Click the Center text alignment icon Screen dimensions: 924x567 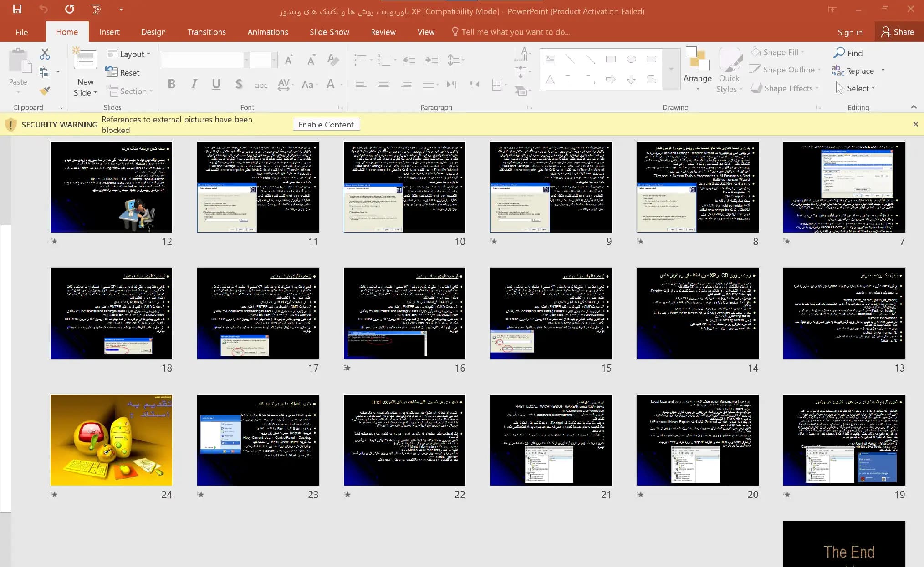[383, 84]
